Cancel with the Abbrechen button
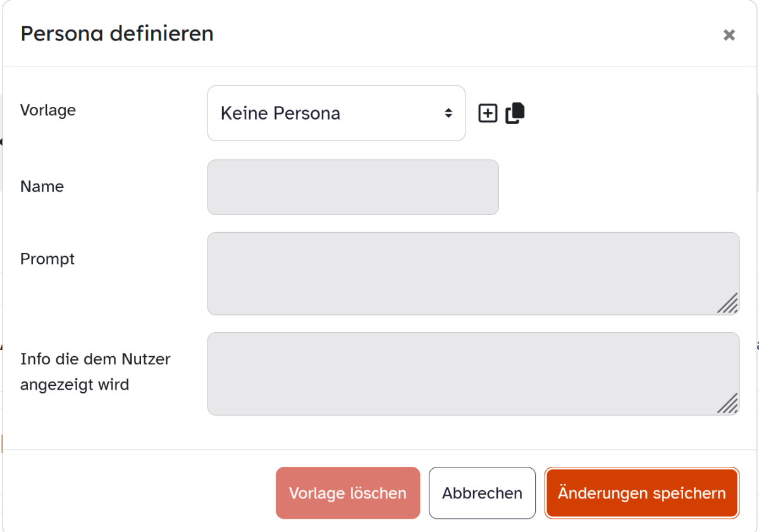The height and width of the screenshot is (532, 759). pos(482,493)
